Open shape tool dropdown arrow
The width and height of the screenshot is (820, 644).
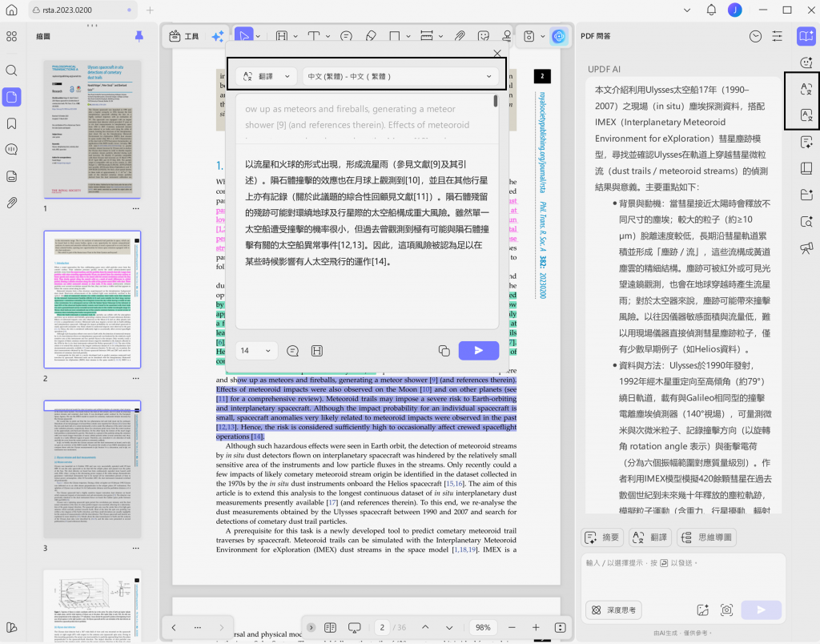click(x=408, y=36)
